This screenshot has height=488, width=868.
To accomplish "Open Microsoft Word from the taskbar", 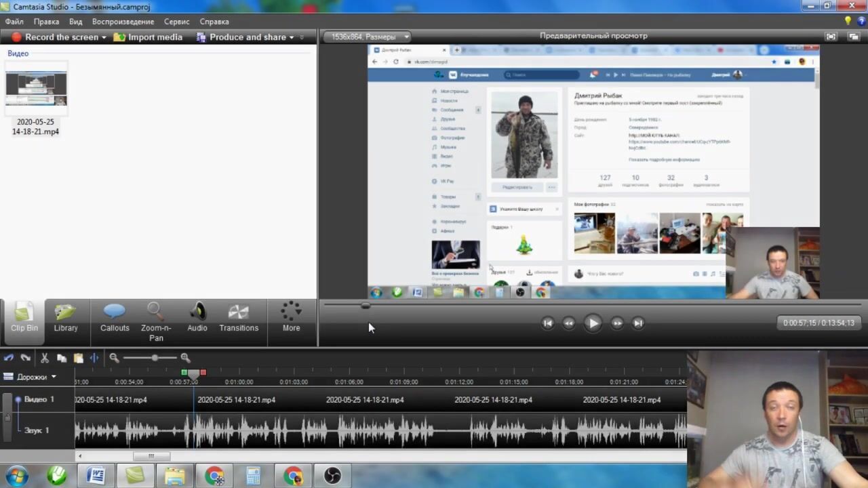I will [96, 476].
